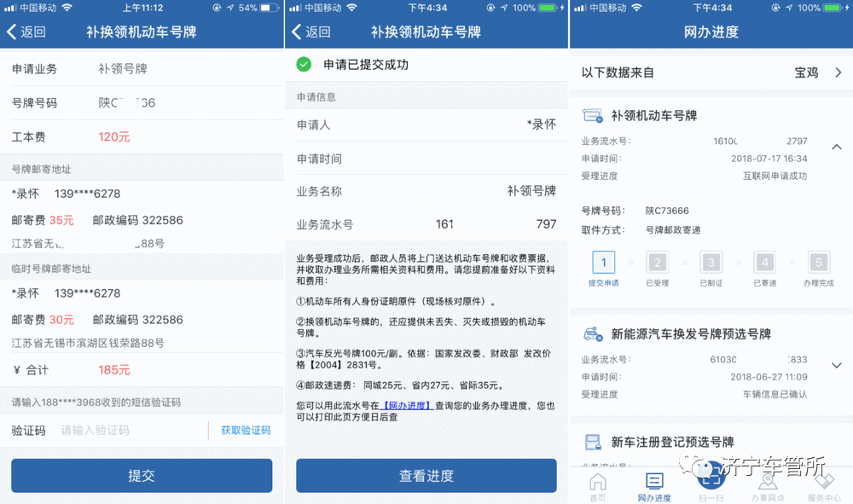Collapse the 补领机动车号牌 record

point(837,147)
